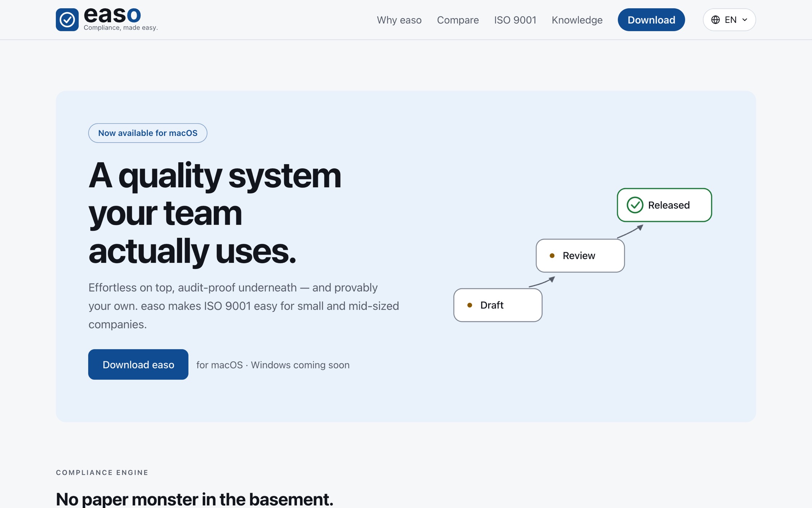Click the Effortless on top description paragraph

(244, 306)
